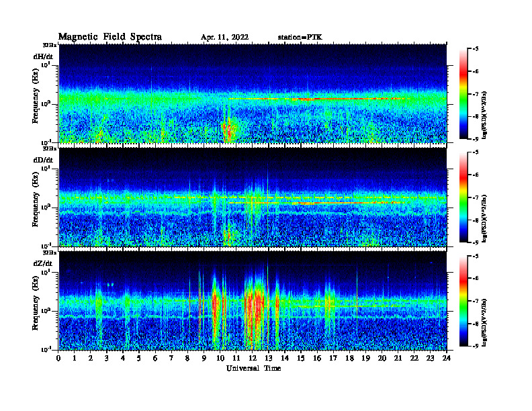
Task: Click hour tick label "10" on time axis
Action: coord(220,359)
